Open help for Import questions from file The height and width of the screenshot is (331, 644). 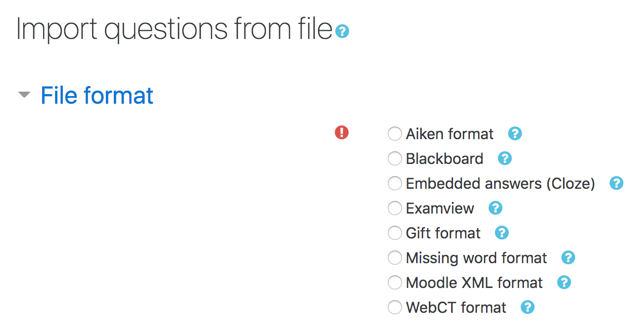(342, 32)
